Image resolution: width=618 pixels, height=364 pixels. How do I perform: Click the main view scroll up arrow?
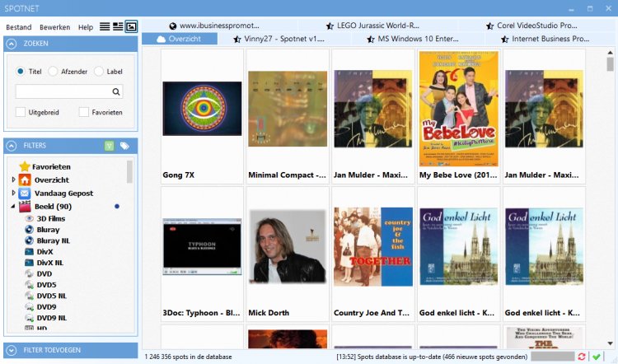pyautogui.click(x=610, y=53)
